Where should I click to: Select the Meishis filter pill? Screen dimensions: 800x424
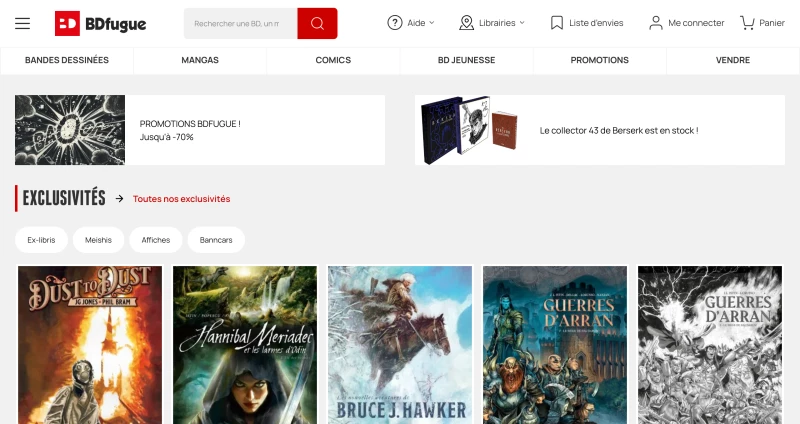(98, 240)
